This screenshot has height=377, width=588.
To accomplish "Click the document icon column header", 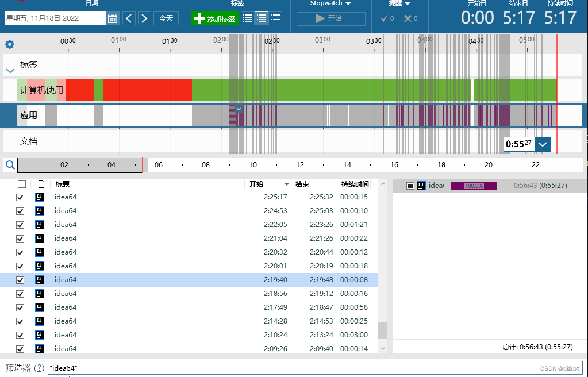I will click(x=41, y=184).
